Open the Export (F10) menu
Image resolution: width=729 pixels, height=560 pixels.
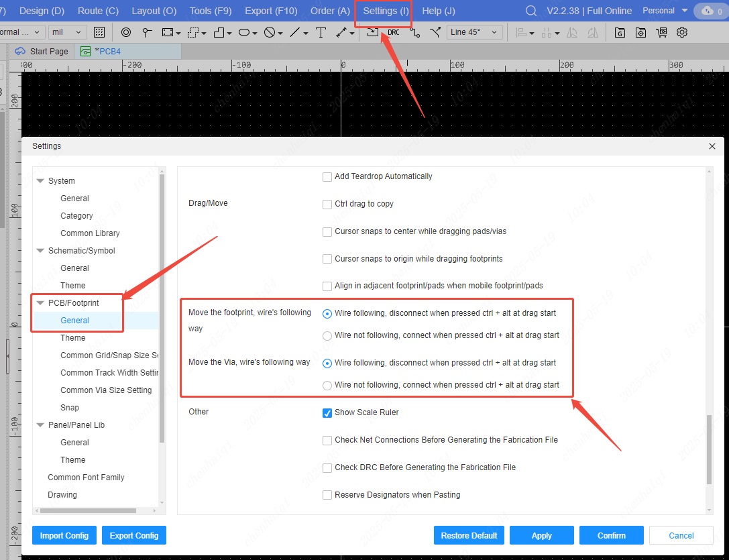(x=271, y=11)
